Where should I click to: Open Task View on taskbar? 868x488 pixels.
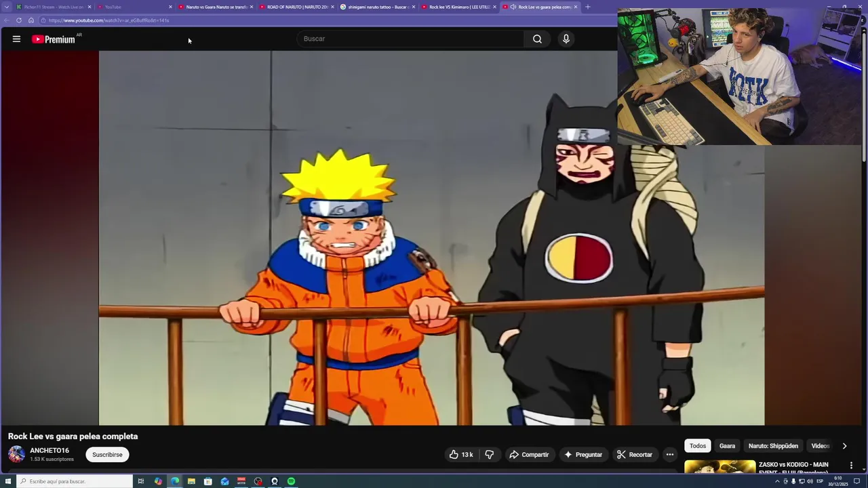(x=141, y=481)
